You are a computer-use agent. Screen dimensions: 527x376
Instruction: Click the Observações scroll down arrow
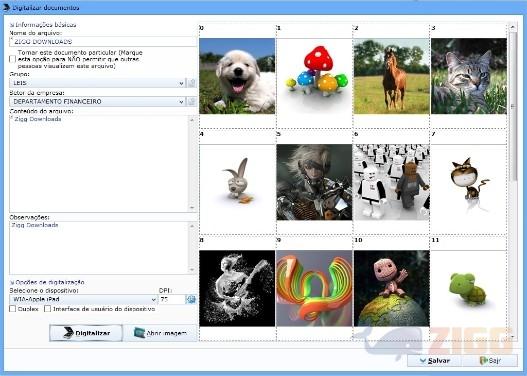click(x=192, y=270)
